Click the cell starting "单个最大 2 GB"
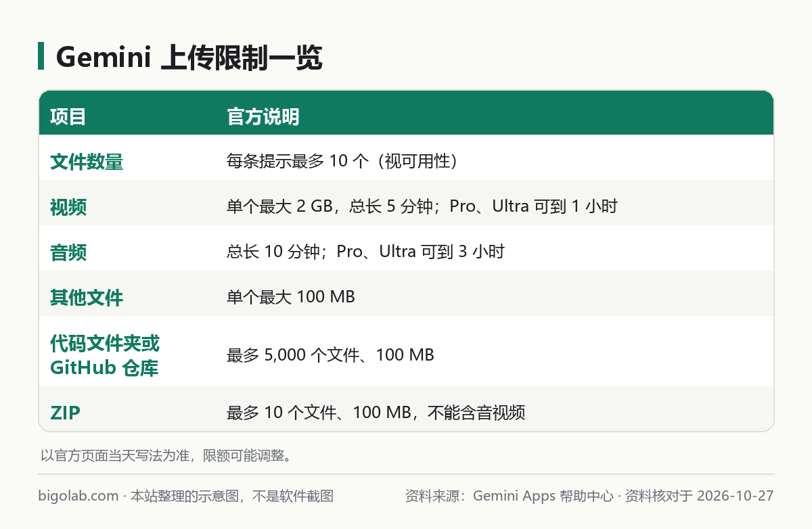 pyautogui.click(x=422, y=206)
